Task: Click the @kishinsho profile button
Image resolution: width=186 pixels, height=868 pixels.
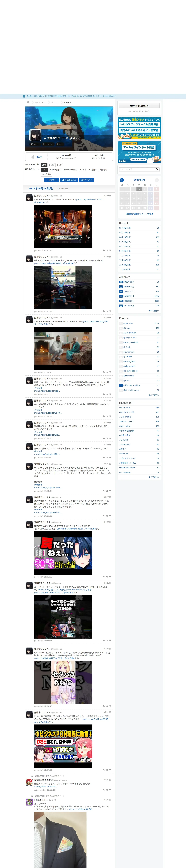Action: coord(69,180)
